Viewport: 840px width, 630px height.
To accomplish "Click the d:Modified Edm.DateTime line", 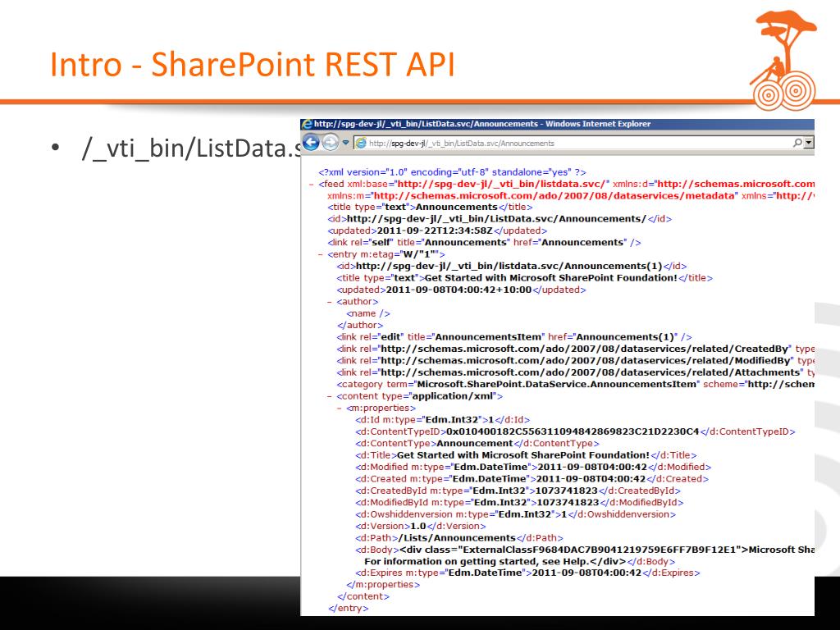I will tap(533, 467).
